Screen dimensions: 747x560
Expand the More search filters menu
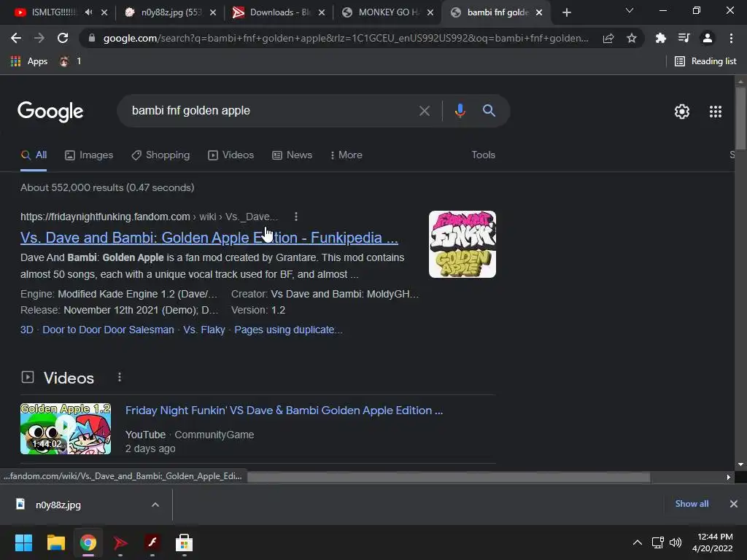347,155
